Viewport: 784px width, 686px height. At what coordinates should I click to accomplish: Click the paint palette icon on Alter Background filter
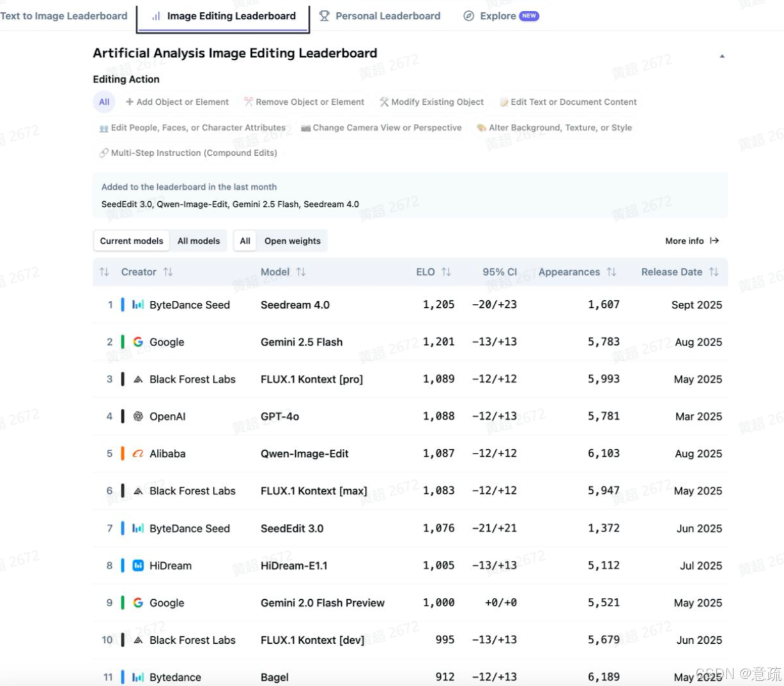[482, 128]
